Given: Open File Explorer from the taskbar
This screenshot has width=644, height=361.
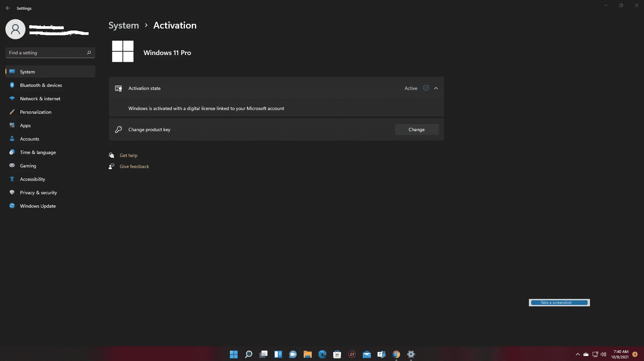Looking at the screenshot, I should 308,354.
